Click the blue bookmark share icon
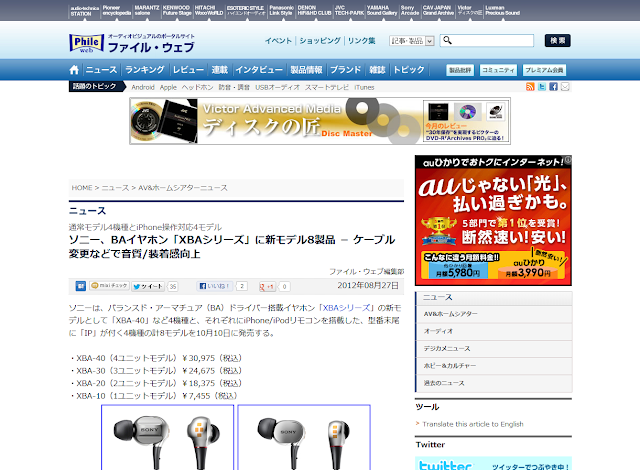Image resolution: width=640 pixels, height=470 pixels. tap(80, 286)
